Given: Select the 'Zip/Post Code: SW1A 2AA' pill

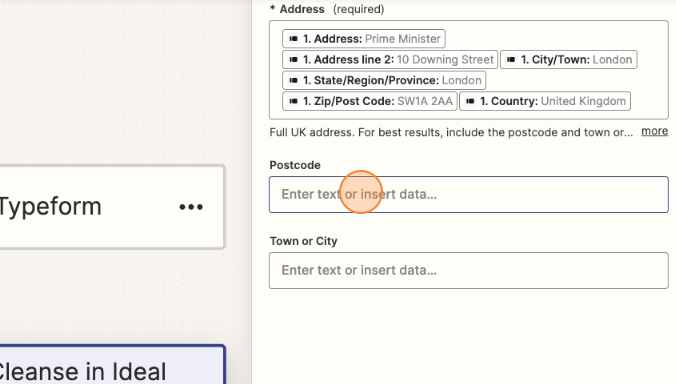Looking at the screenshot, I should [369, 101].
